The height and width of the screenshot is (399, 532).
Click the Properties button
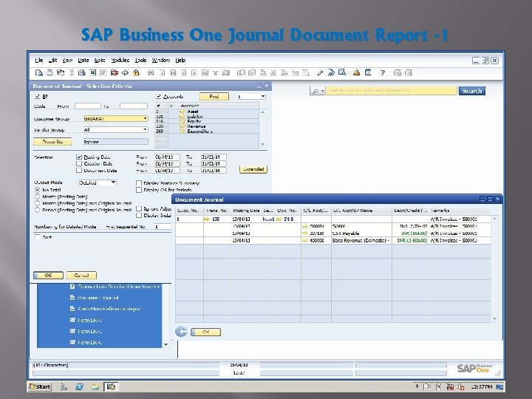52,141
